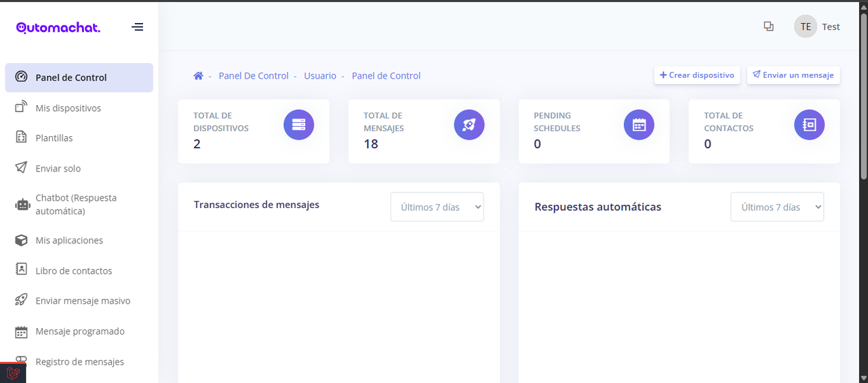Click the Crear dispositivo button

pos(697,75)
